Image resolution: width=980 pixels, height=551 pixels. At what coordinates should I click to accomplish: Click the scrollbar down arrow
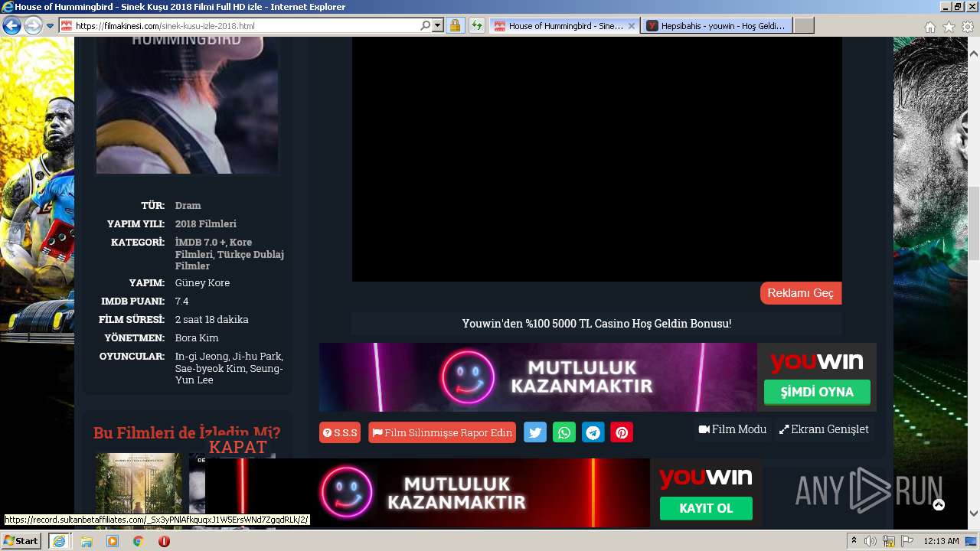click(x=974, y=514)
